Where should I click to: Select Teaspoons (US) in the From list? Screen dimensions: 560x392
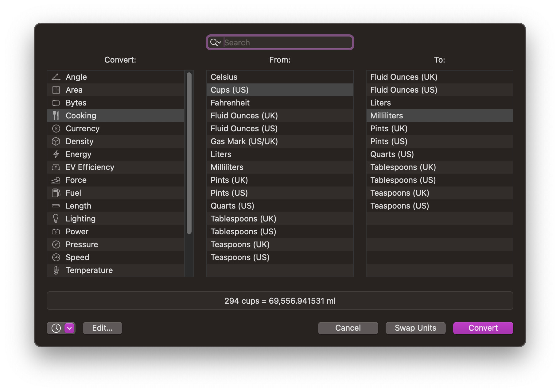pos(280,257)
